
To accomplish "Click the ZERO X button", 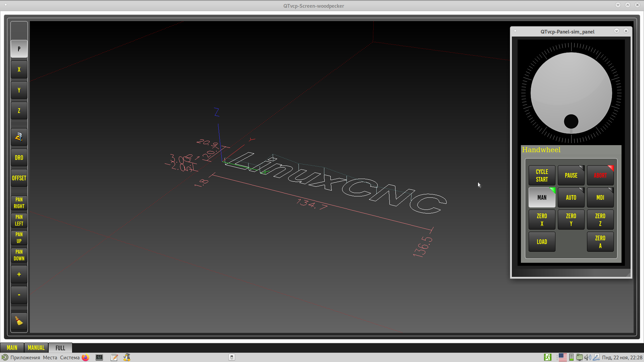I will click(x=542, y=220).
